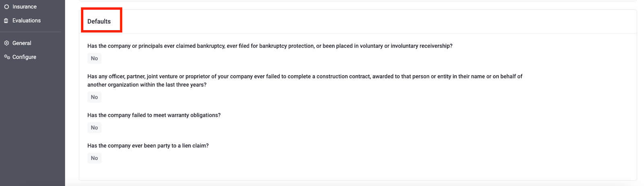
Task: Click the Evaluations clipboard icon
Action: (6, 21)
